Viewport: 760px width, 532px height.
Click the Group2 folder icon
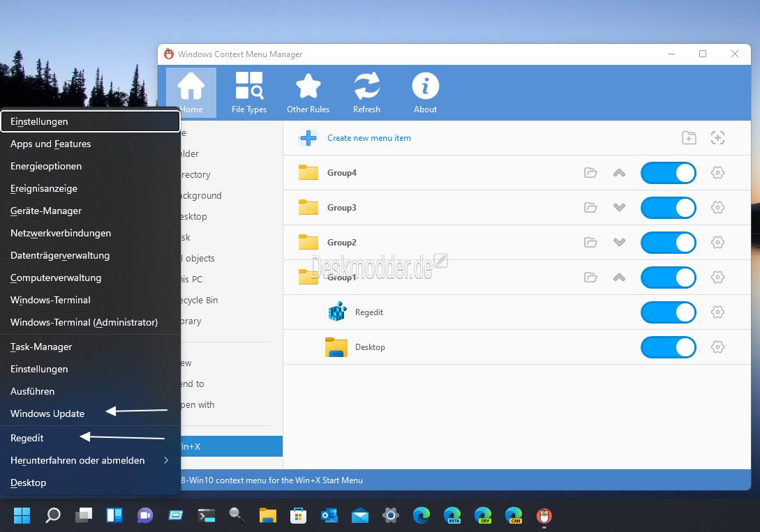tap(308, 242)
